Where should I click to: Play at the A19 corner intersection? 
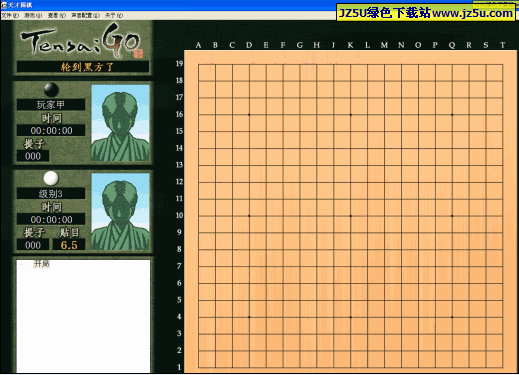tap(198, 64)
